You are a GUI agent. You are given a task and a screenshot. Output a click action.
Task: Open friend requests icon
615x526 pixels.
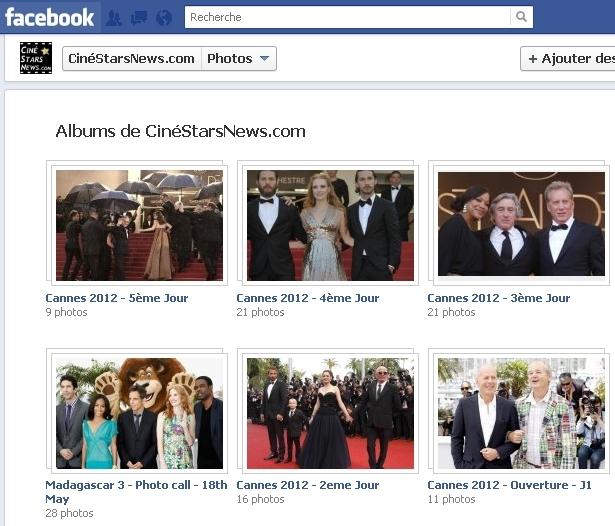[114, 18]
